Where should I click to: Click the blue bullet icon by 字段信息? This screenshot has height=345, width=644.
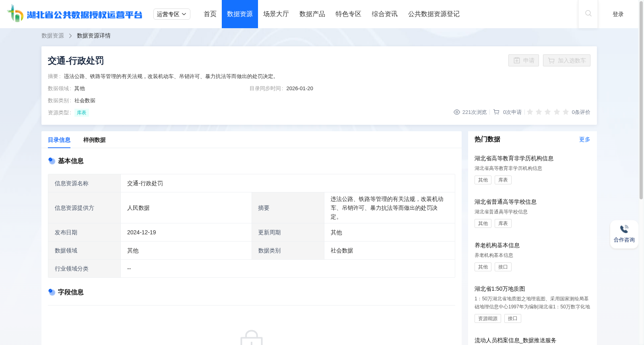[52, 292]
